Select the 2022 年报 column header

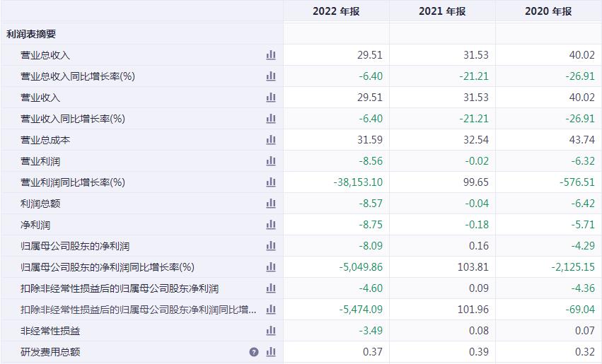tap(336, 11)
